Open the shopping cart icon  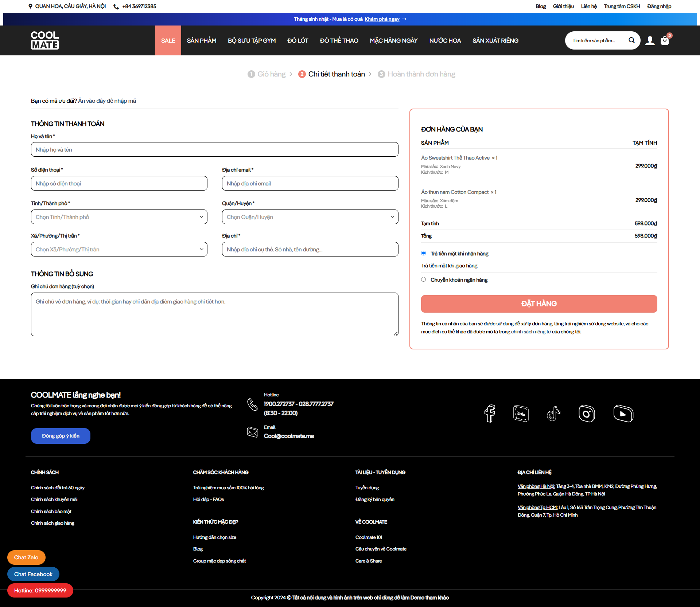click(x=665, y=40)
